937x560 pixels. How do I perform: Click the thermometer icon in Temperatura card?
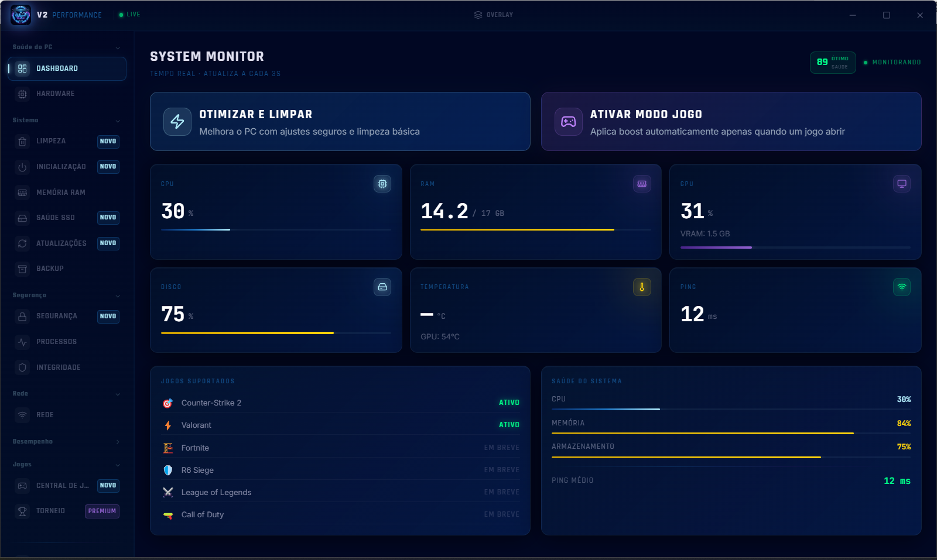tap(642, 287)
